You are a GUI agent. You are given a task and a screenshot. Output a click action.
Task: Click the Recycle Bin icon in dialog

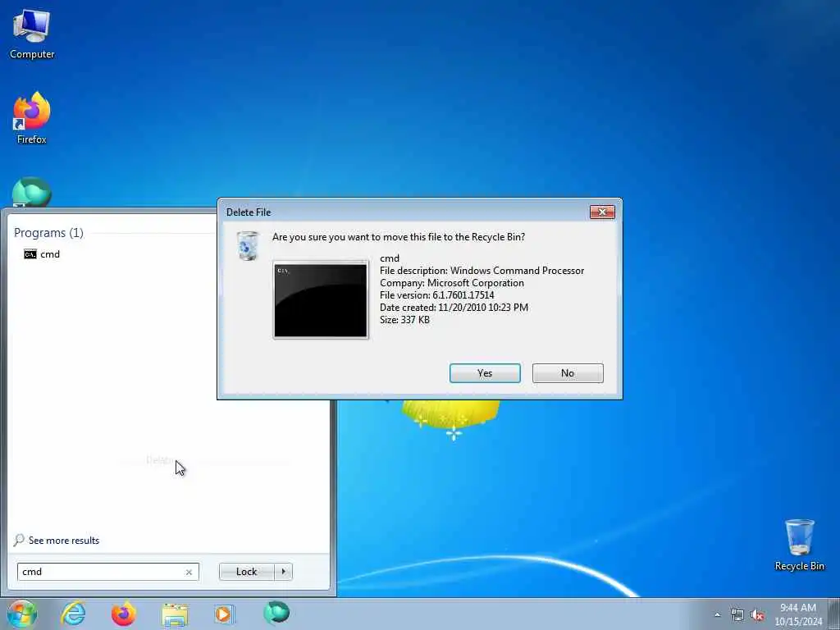coord(248,246)
